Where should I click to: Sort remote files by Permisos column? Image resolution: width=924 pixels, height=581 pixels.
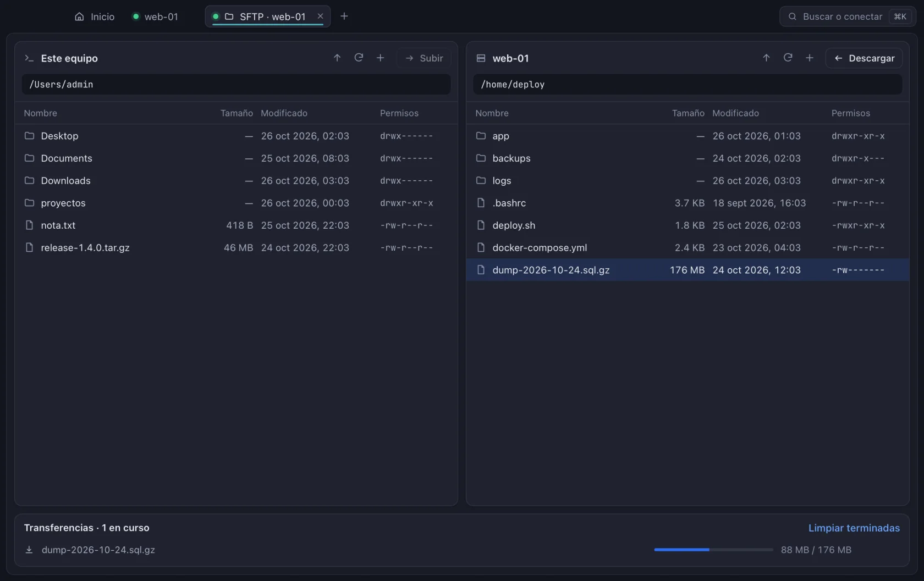[850, 113]
